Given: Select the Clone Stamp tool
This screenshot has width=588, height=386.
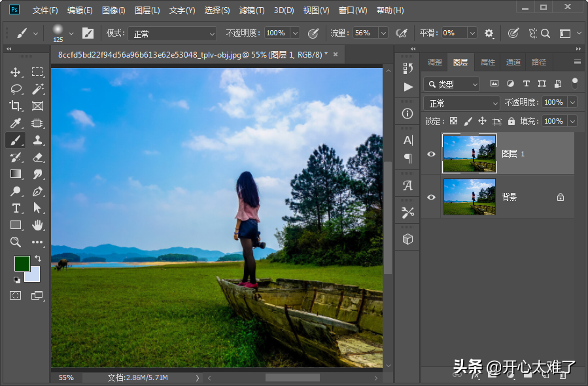Looking at the screenshot, I should click(x=37, y=140).
